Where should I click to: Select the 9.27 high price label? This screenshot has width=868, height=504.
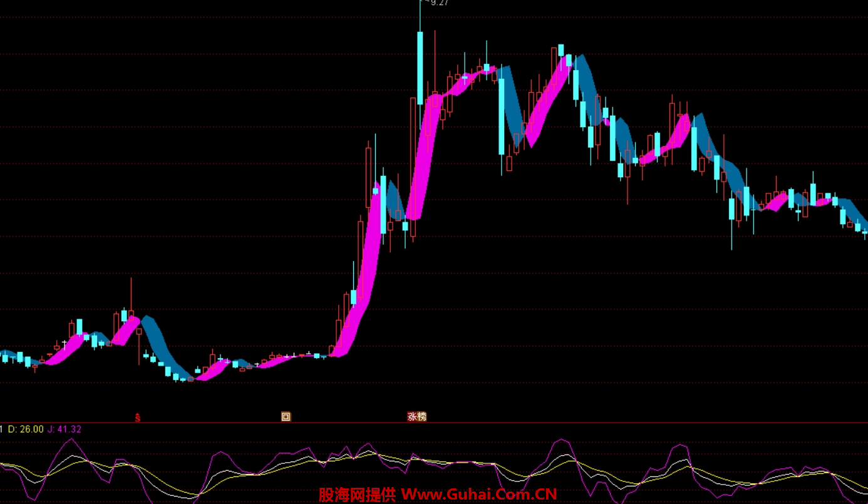click(440, 3)
